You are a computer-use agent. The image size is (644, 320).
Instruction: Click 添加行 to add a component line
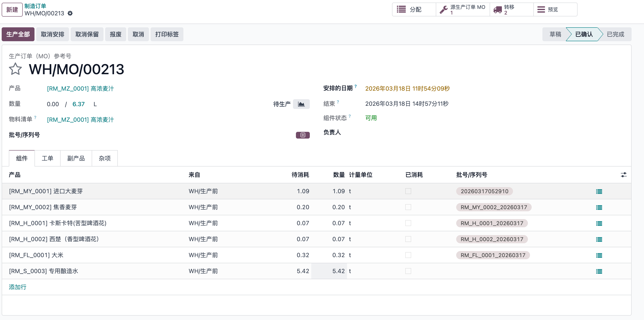click(17, 287)
